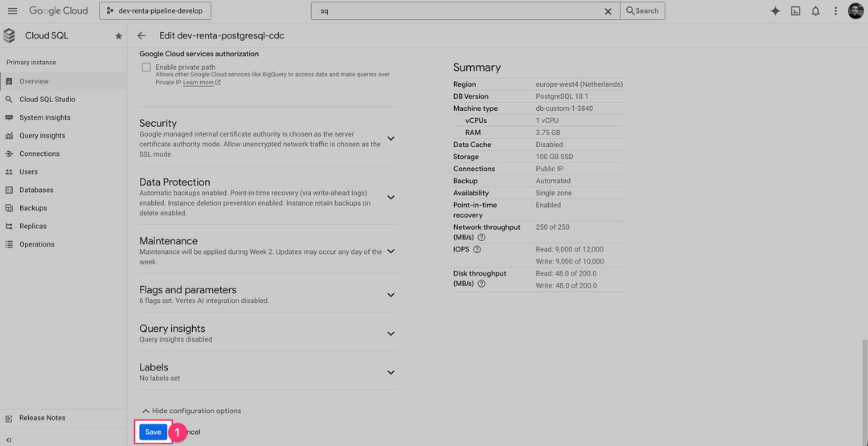Screen dimensions: 868x446
Task: Open Query insights in sidebar
Action: tap(42, 136)
